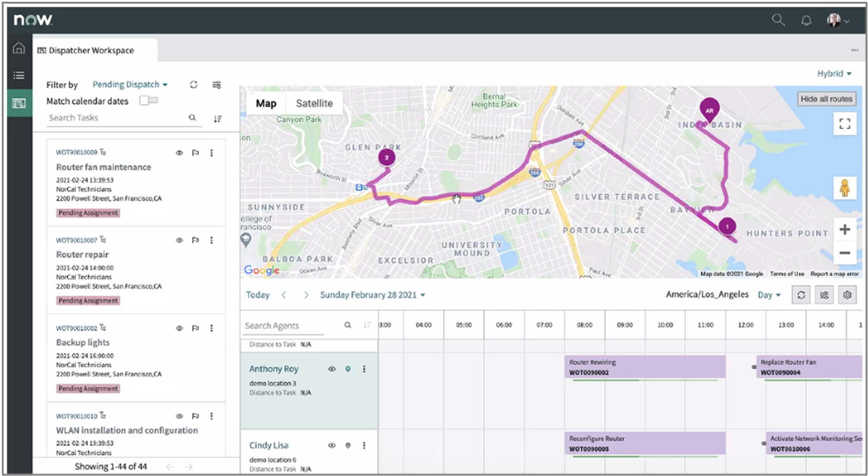Flag the Router fan maintenance task
Screen dimensions: 868x476
click(x=195, y=153)
